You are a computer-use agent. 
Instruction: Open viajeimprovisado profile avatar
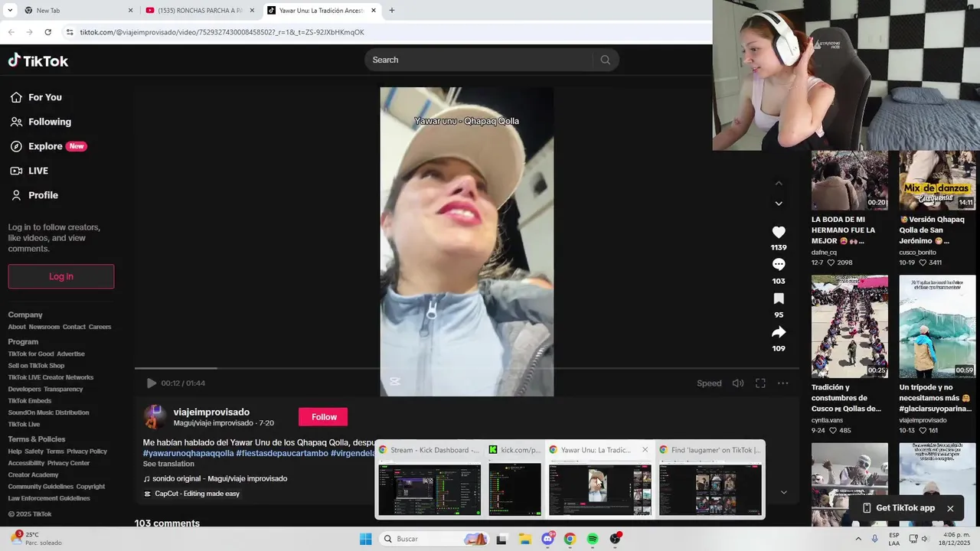pos(155,417)
